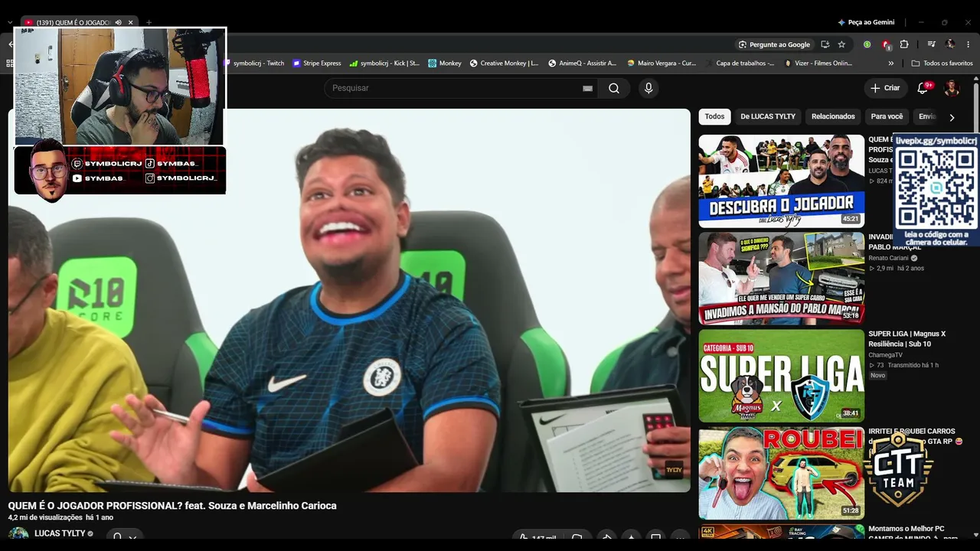
Task: Open the AnimeQ - Assistir bookmark
Action: coord(582,64)
